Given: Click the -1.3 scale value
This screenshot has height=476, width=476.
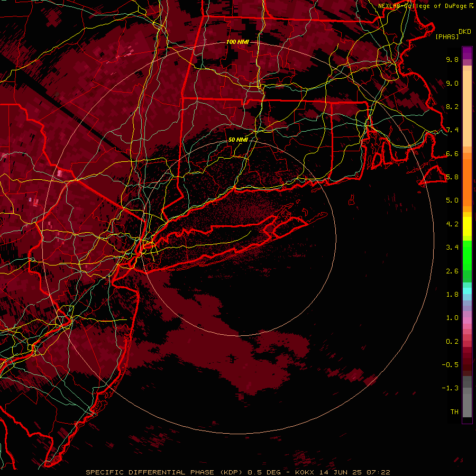Looking at the screenshot, I should (450, 388).
